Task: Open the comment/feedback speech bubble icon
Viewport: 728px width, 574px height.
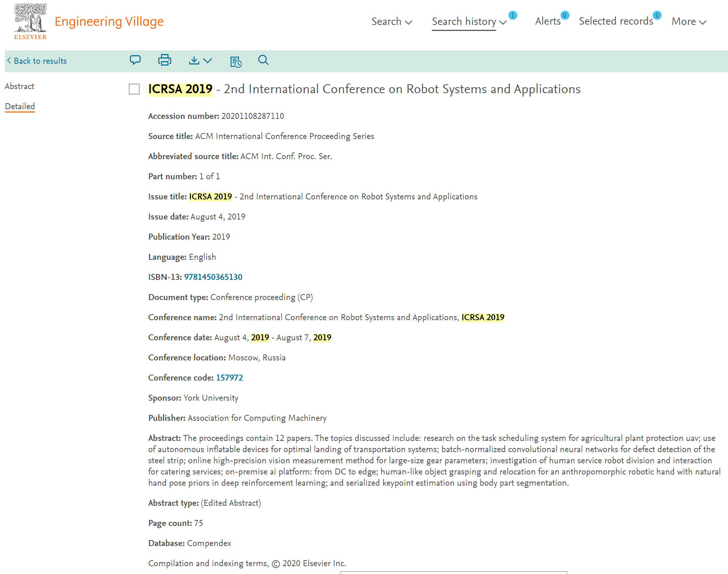Action: pos(135,60)
